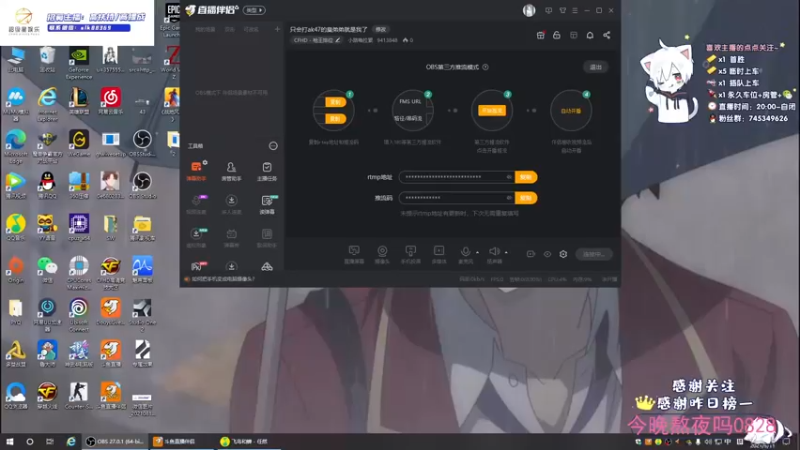Image resolution: width=800 pixels, height=450 pixels.
Task: Click the help question mark beside OBS mode title
Action: pyautogui.click(x=485, y=67)
